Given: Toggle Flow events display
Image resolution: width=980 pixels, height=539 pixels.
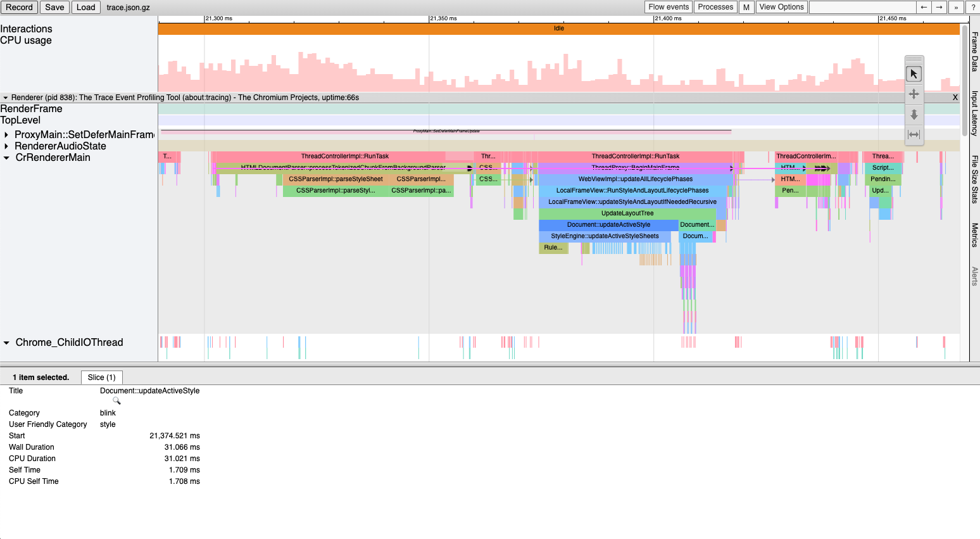Looking at the screenshot, I should [669, 7].
